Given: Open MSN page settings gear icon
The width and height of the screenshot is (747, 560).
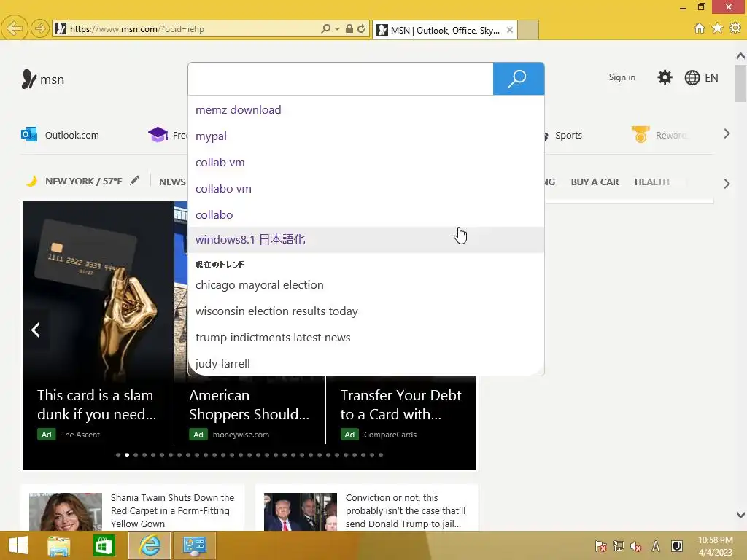Looking at the screenshot, I should point(665,77).
